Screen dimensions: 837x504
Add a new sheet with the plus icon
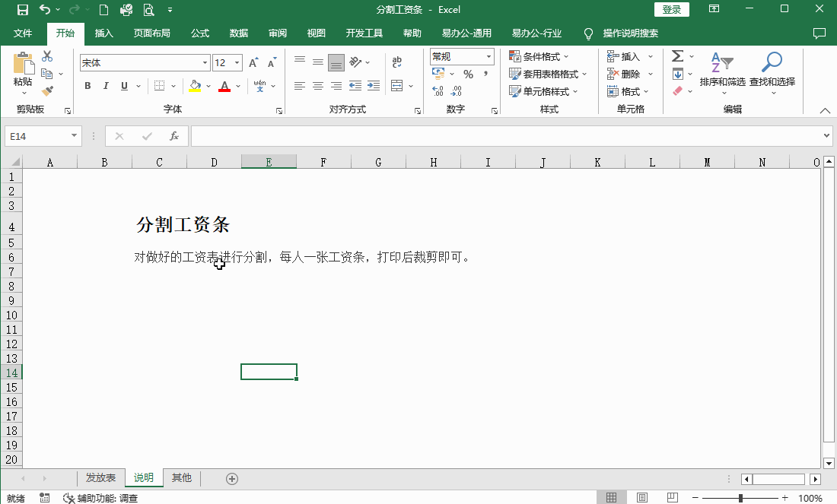pos(231,479)
